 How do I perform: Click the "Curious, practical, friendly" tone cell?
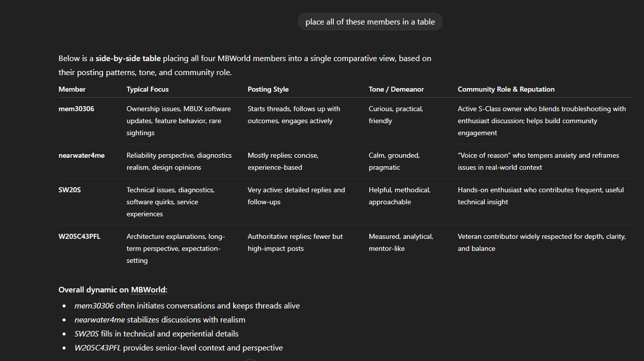coord(396,115)
